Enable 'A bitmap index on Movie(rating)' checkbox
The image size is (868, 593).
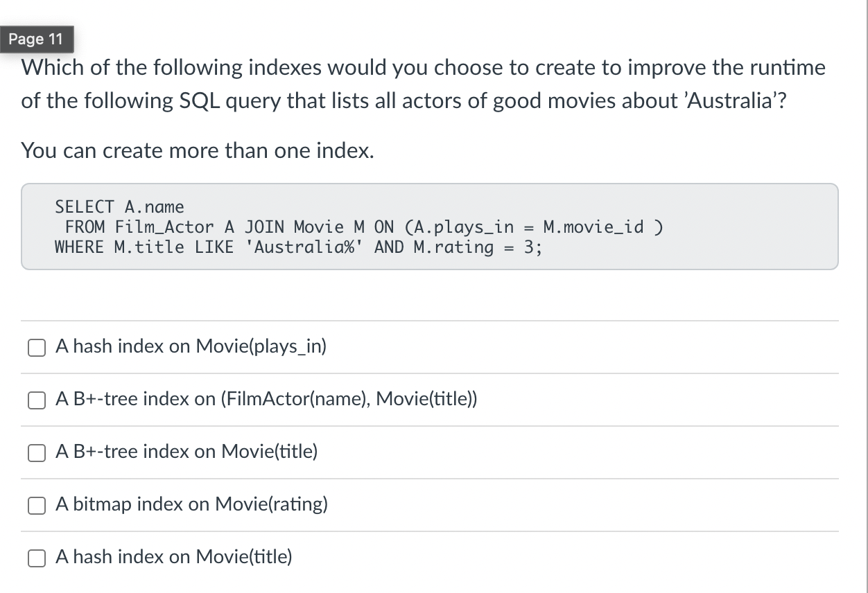click(x=37, y=505)
